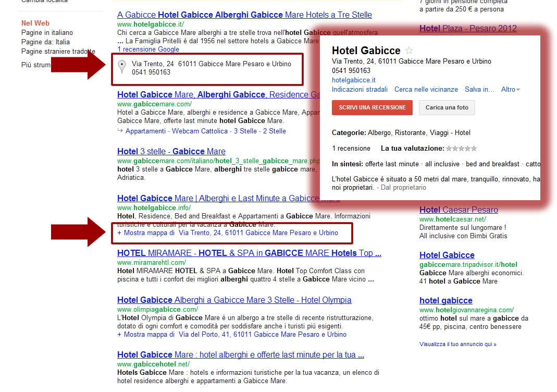Open Hotel Gabicce tripadvisor ad

pyautogui.click(x=447, y=255)
